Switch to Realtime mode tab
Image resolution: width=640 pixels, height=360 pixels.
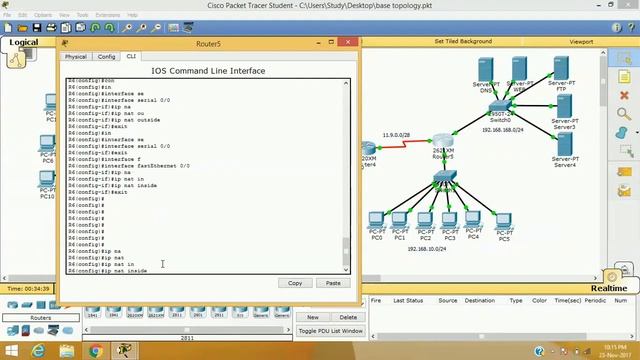point(609,289)
